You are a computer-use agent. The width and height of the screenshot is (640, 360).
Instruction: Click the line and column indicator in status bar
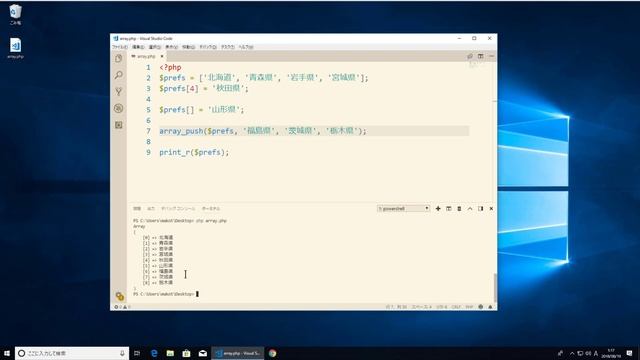click(396, 307)
